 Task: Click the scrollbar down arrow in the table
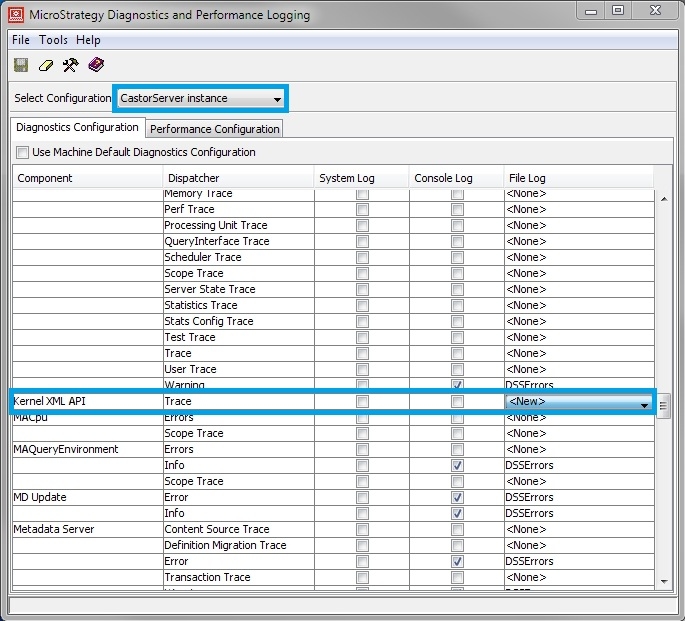tap(663, 580)
